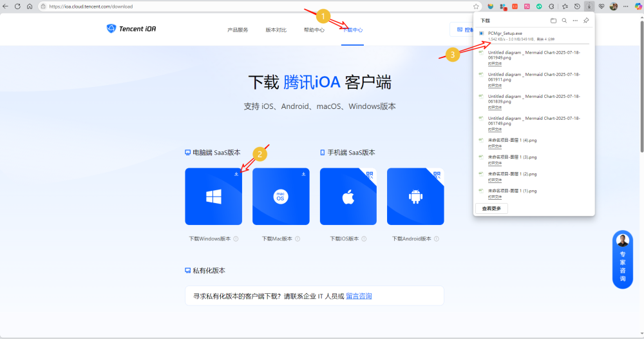
Task: Go back using the browser back arrow
Action: 5,6
